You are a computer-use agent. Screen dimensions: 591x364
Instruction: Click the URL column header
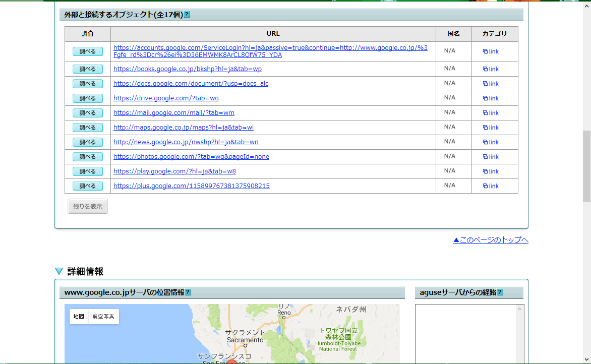(273, 34)
